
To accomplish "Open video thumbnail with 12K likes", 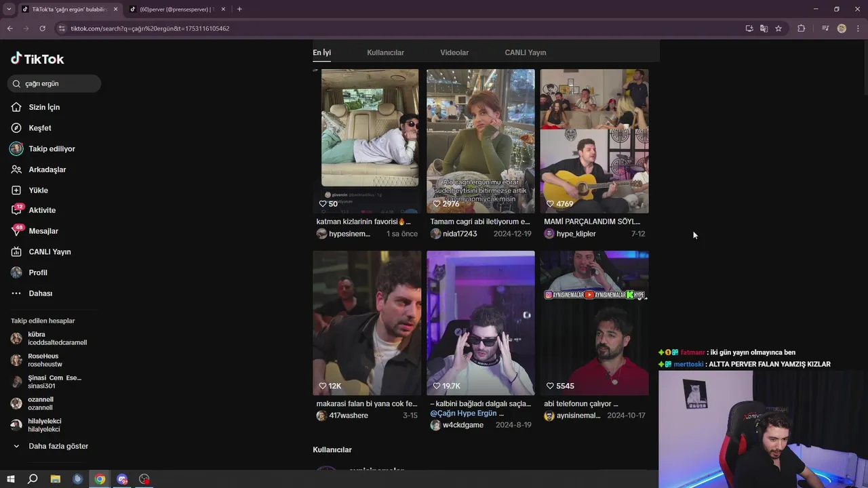I will pos(367,323).
